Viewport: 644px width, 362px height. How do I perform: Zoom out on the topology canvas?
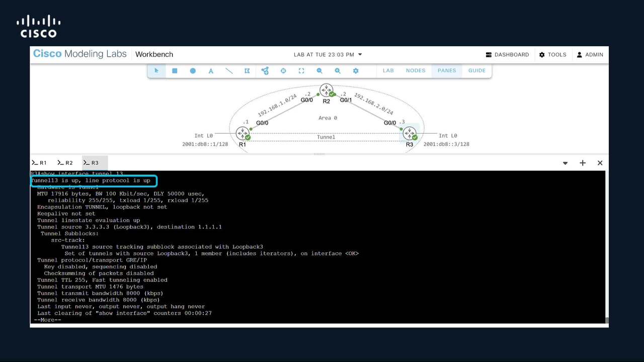[x=319, y=71]
